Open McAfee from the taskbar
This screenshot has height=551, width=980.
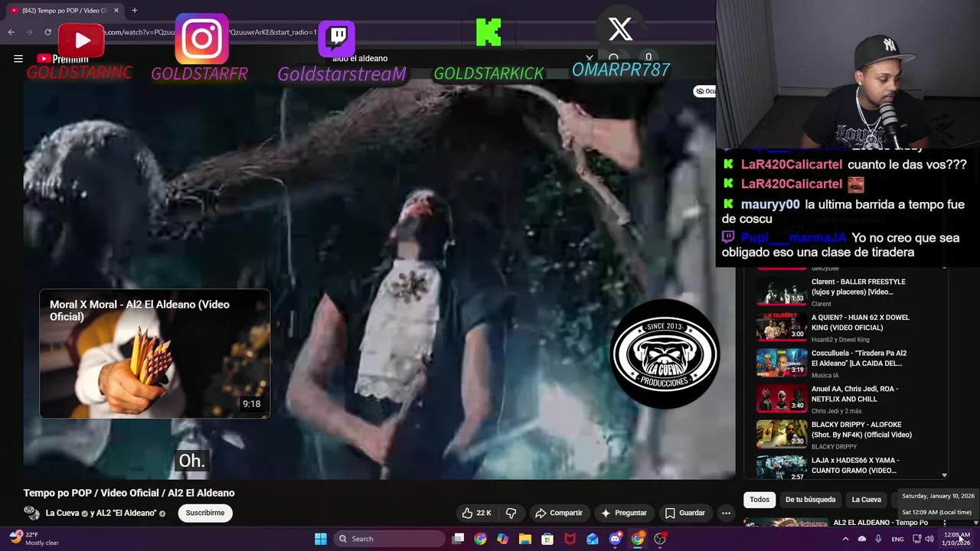570,539
